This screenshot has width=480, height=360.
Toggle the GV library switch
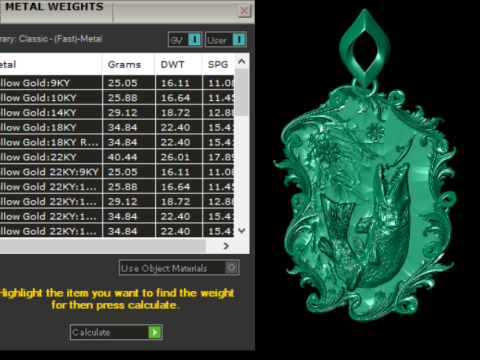click(x=185, y=40)
